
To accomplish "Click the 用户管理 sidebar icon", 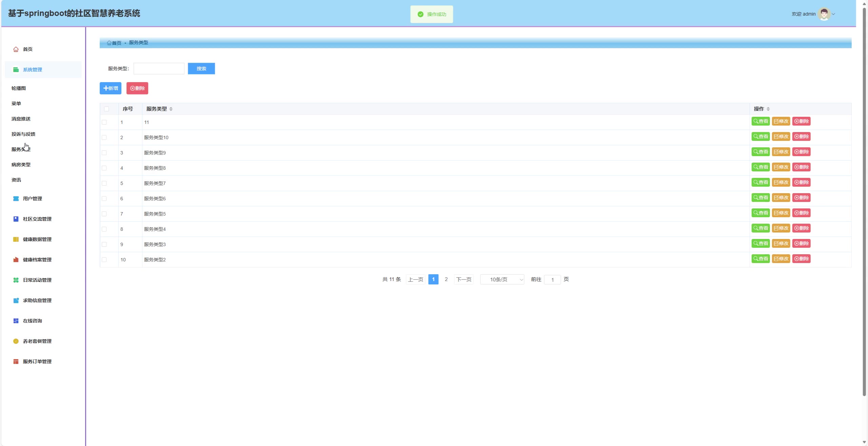I will (x=16, y=199).
